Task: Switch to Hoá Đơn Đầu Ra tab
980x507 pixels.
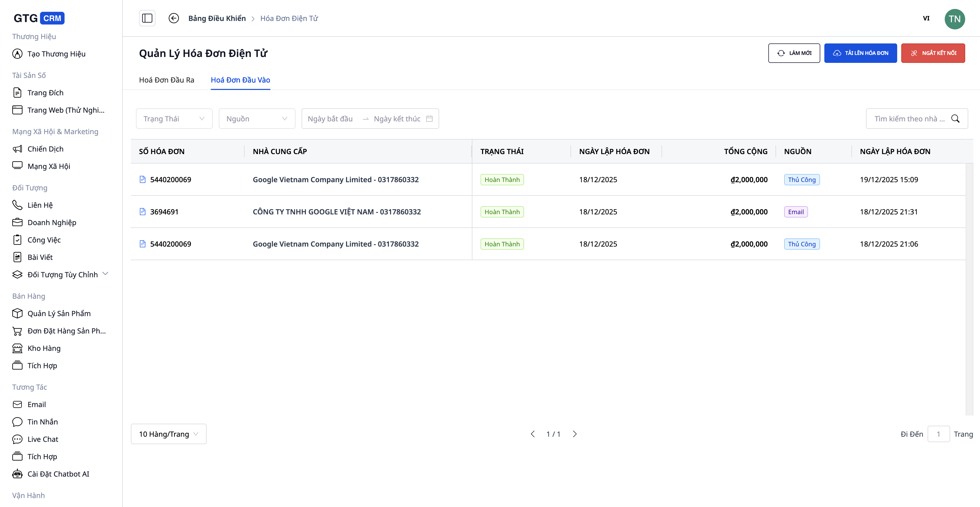Action: coord(166,80)
